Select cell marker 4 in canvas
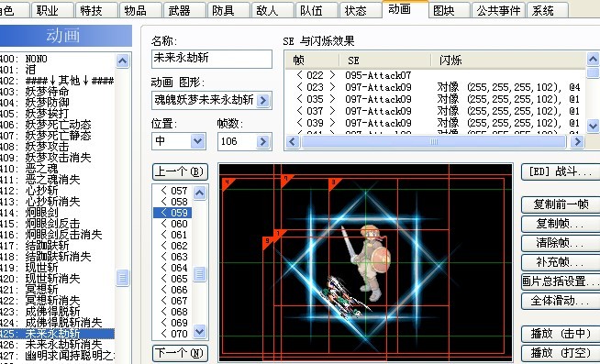This screenshot has height=364, width=600. coord(228,183)
